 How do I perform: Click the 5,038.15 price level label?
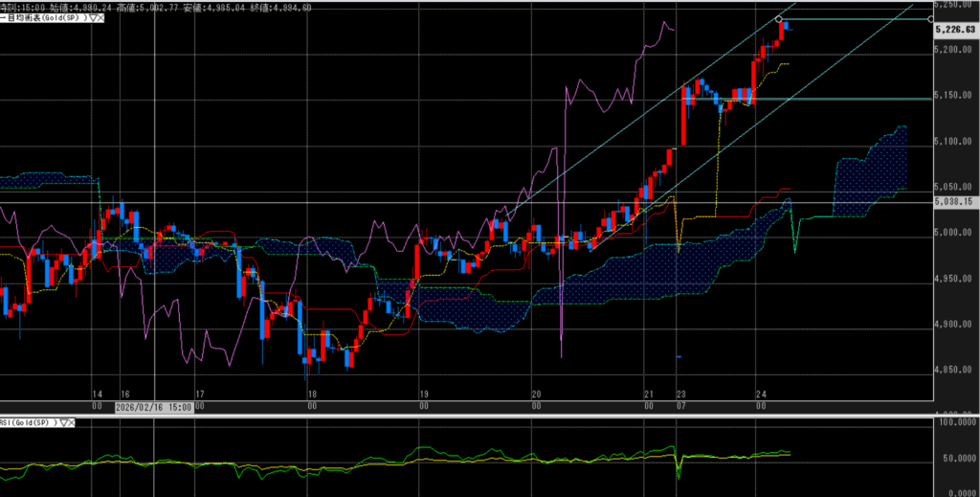click(x=953, y=202)
